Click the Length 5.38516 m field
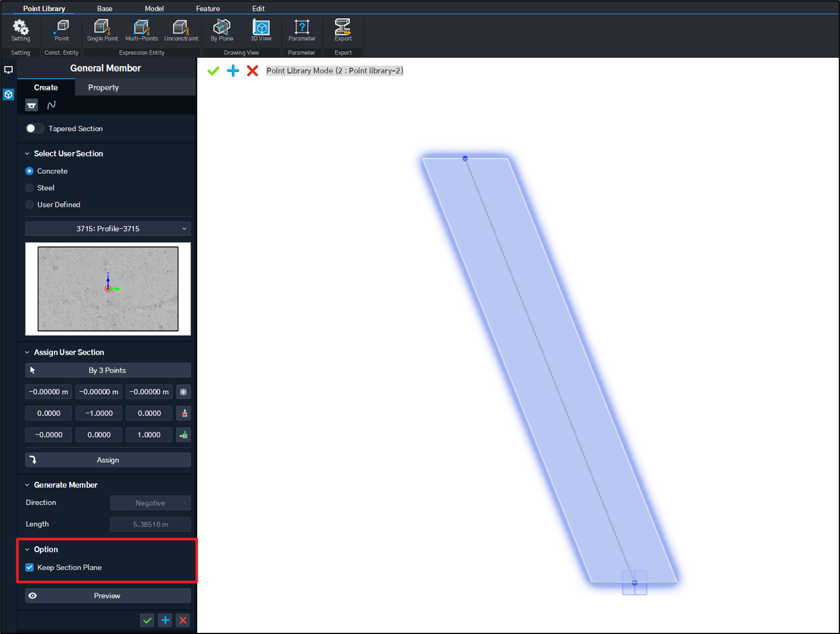The width and height of the screenshot is (840, 634). pos(150,524)
